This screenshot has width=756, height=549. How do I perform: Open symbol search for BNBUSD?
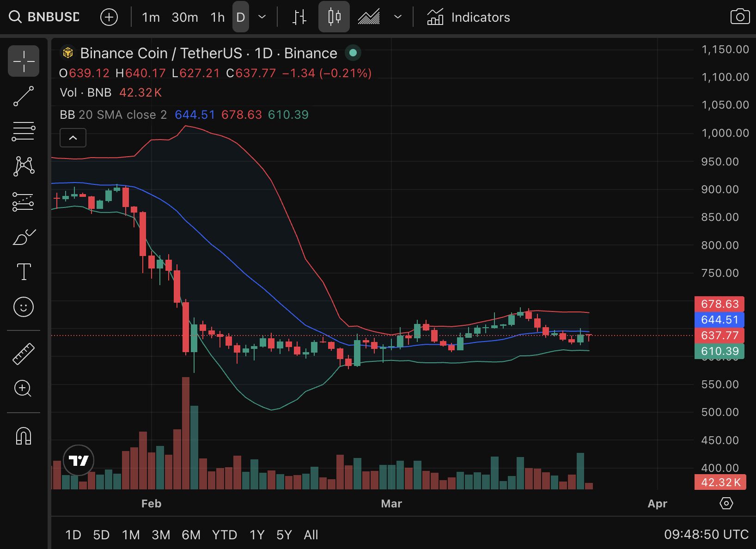pyautogui.click(x=44, y=17)
